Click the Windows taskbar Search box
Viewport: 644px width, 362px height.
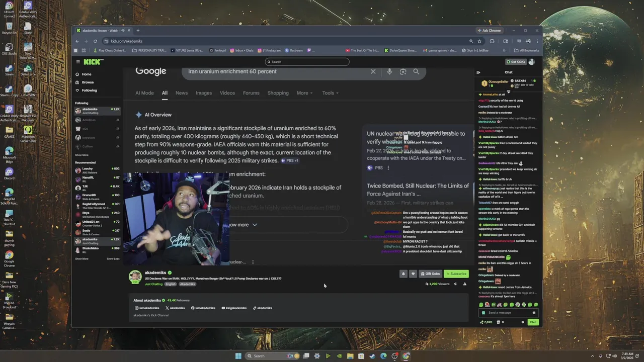[272, 356]
